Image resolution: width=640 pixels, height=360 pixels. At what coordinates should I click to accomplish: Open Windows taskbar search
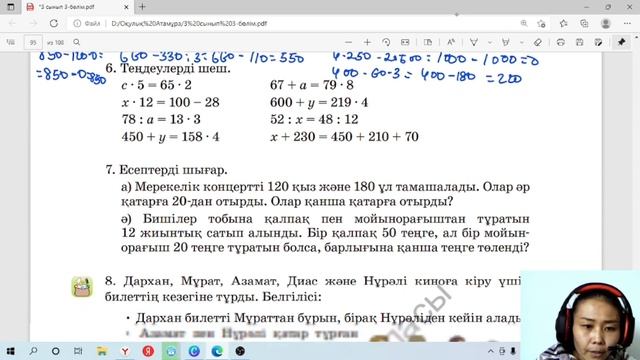tap(33, 351)
